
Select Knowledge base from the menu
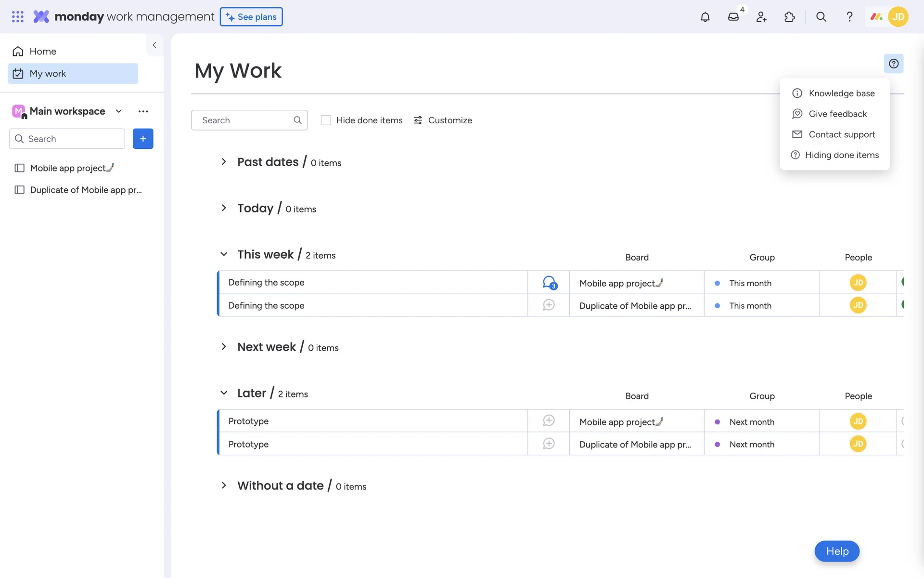point(841,93)
